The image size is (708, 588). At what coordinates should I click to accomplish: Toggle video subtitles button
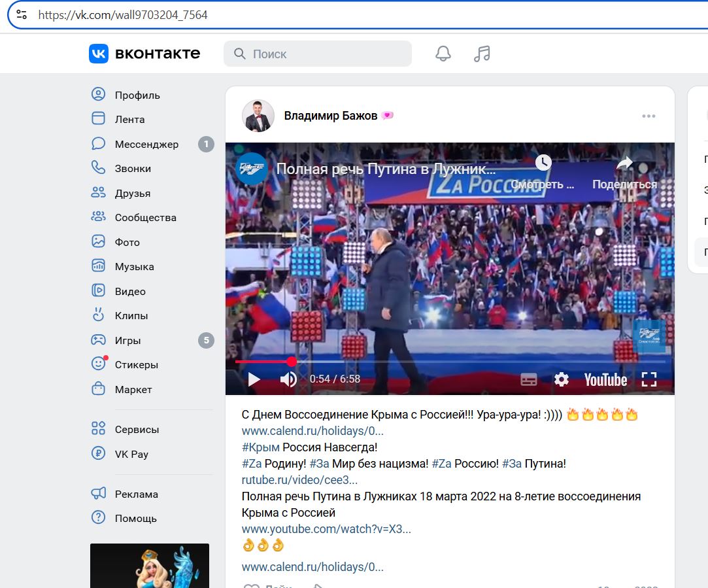(x=529, y=380)
